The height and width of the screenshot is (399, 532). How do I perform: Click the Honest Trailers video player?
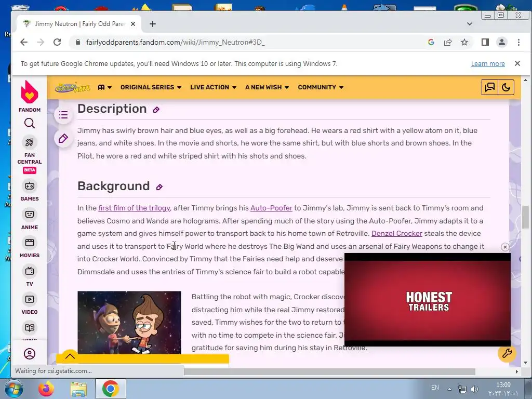428,300
